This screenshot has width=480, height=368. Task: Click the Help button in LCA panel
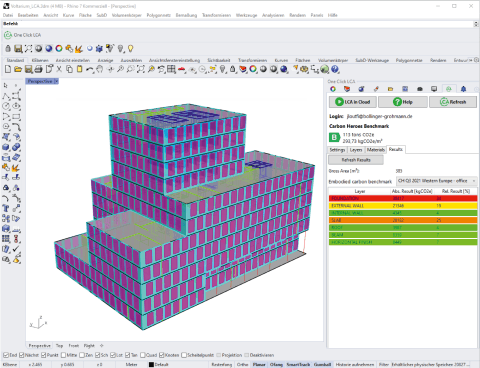click(x=403, y=102)
